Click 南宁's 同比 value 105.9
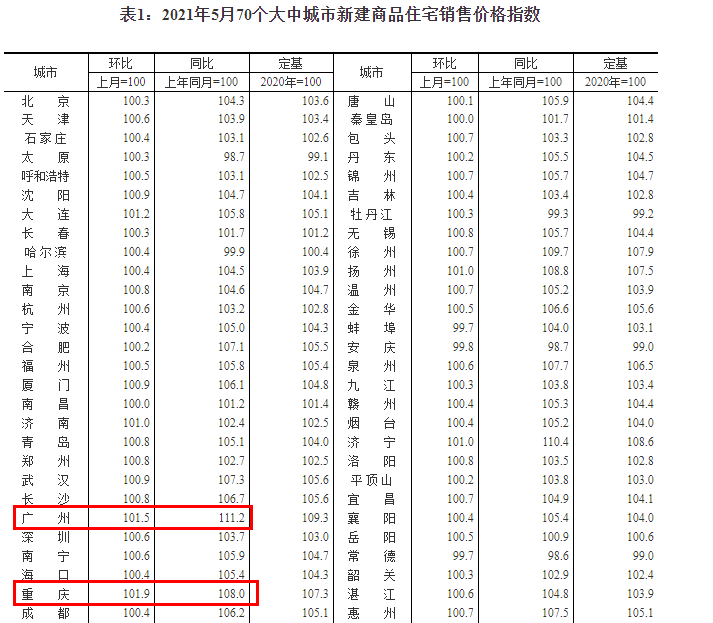713x623 pixels. (231, 556)
